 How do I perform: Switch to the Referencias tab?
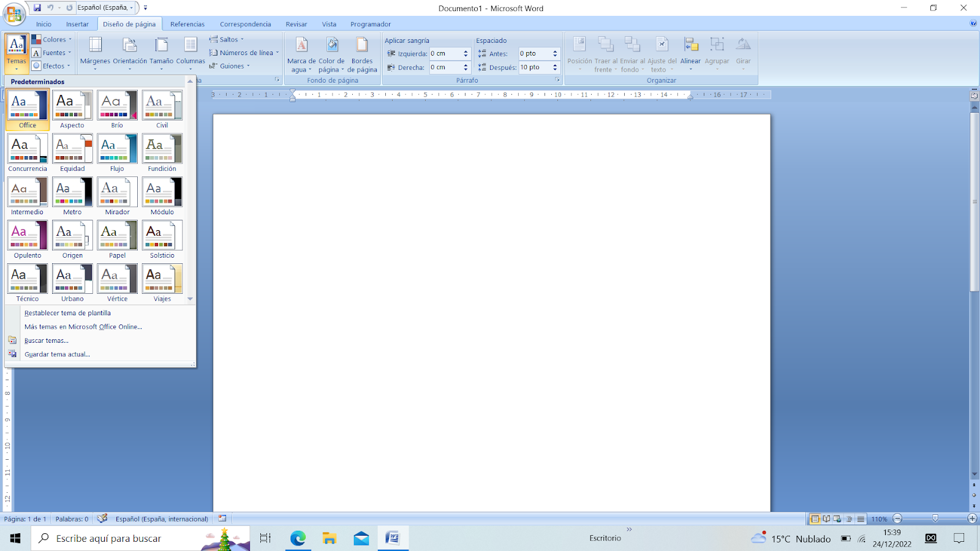click(187, 24)
